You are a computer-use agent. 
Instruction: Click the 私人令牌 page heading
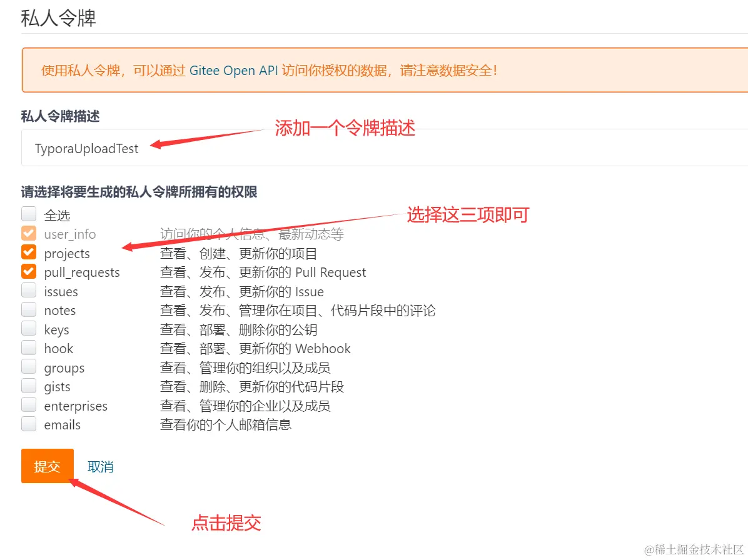coord(58,18)
